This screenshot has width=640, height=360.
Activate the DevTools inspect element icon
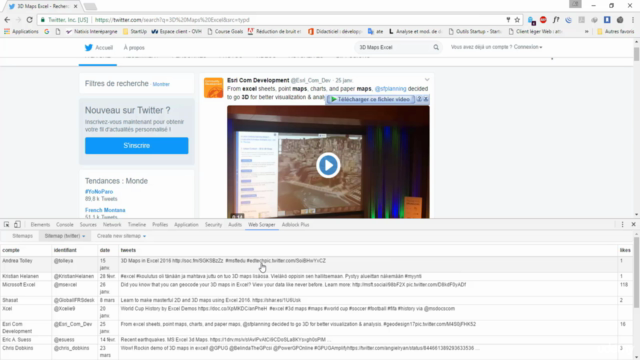pyautogui.click(x=7, y=224)
